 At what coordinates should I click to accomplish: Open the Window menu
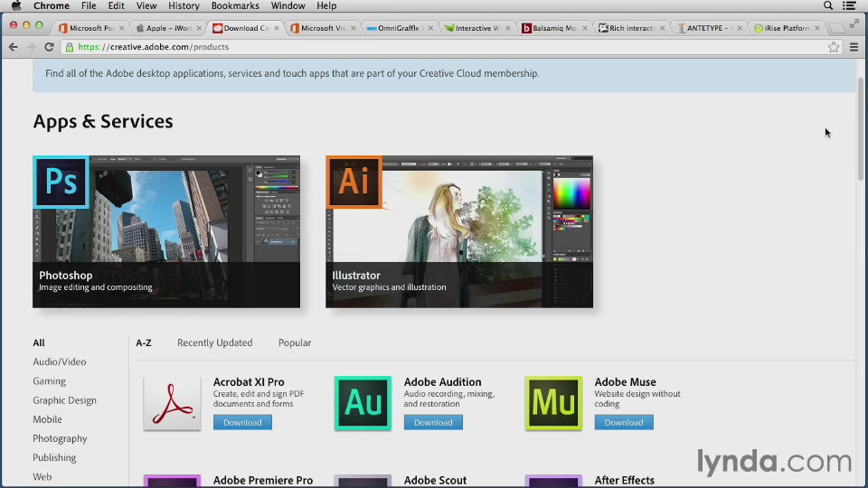click(288, 5)
